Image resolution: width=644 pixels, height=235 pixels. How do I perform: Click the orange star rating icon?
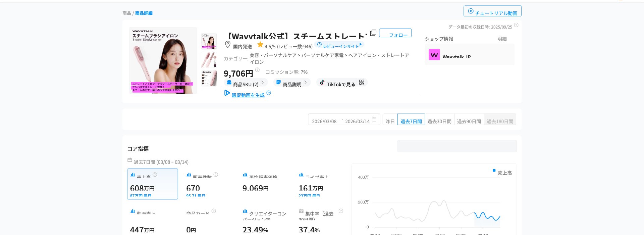pyautogui.click(x=260, y=44)
